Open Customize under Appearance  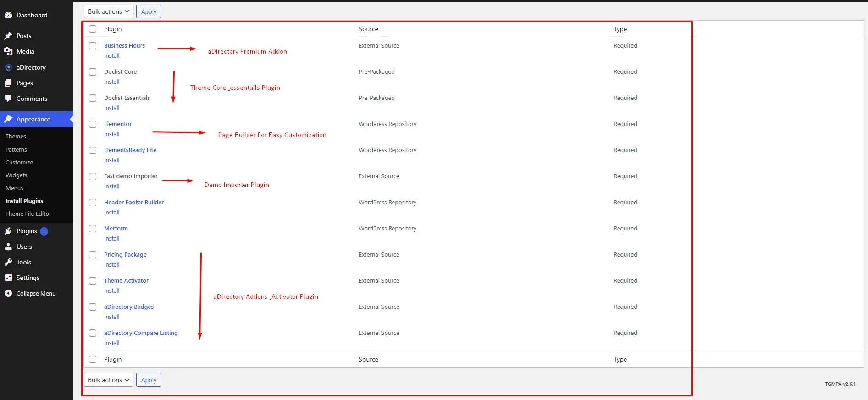[x=19, y=162]
